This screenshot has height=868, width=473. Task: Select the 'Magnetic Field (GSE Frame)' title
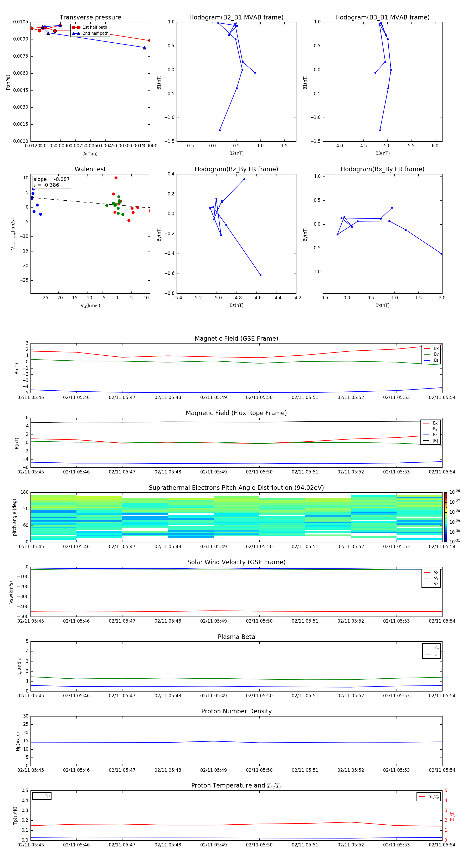(236, 338)
